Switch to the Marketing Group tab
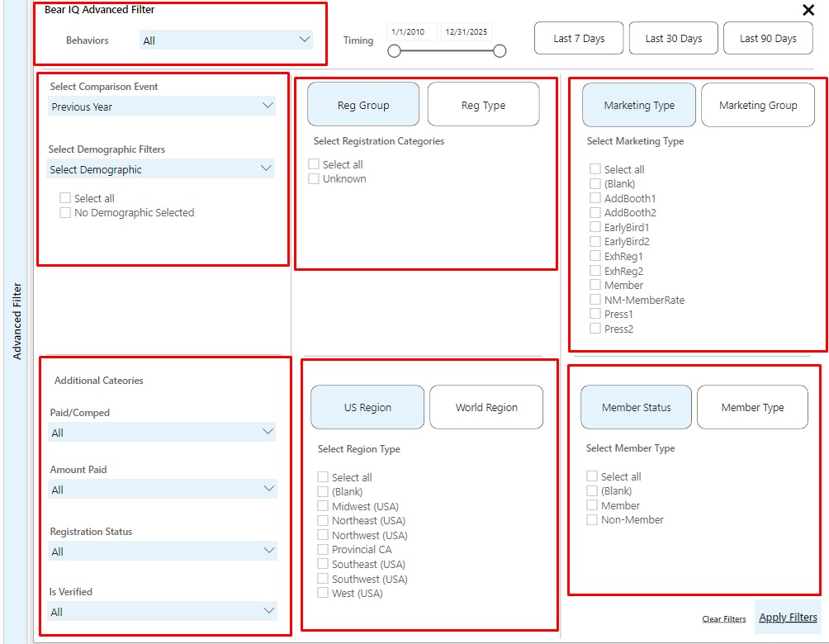 point(757,105)
